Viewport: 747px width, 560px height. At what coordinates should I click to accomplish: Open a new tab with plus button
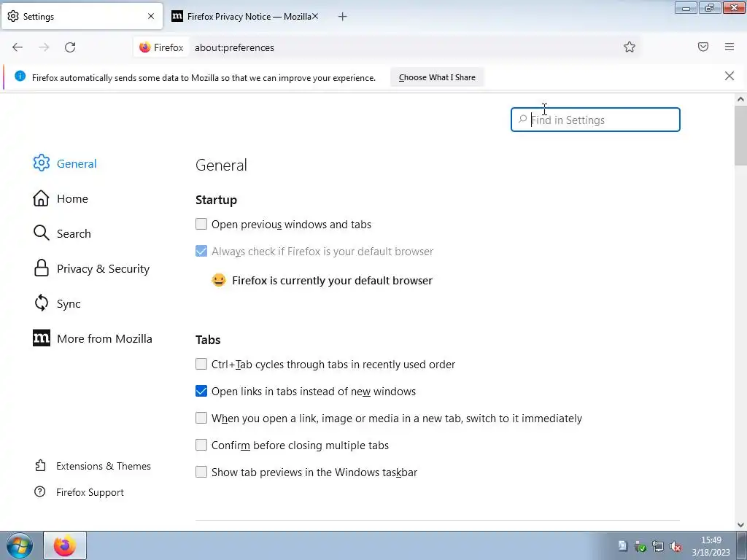343,17
